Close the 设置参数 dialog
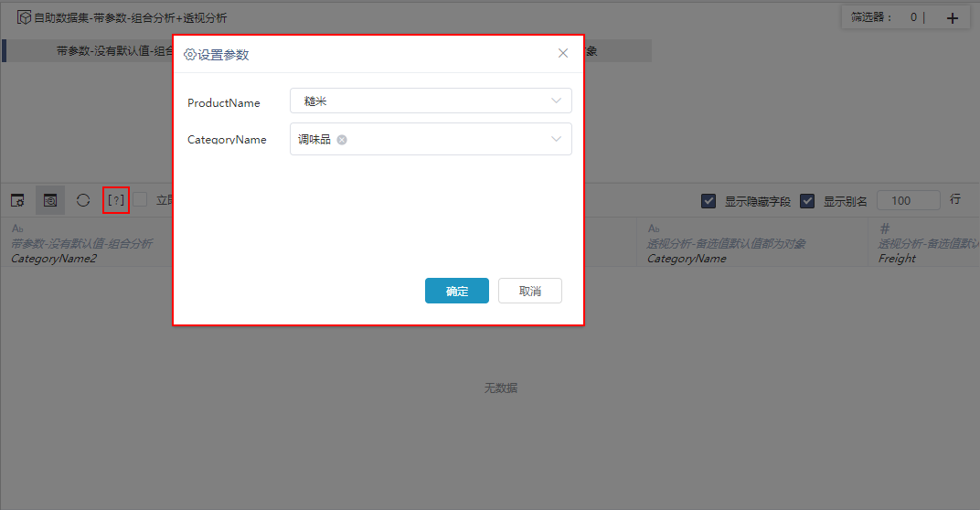The height and width of the screenshot is (510, 980). point(563,53)
